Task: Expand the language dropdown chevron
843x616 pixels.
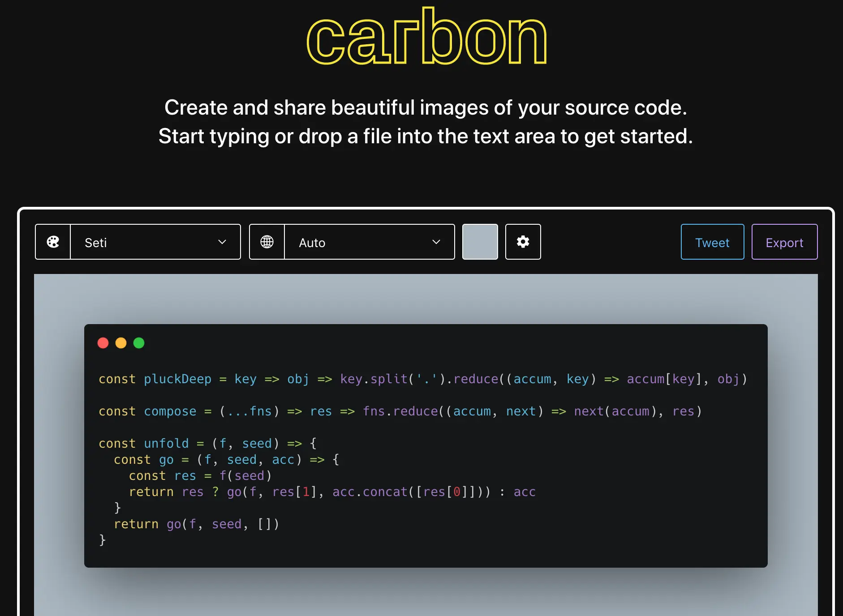Action: (x=436, y=242)
